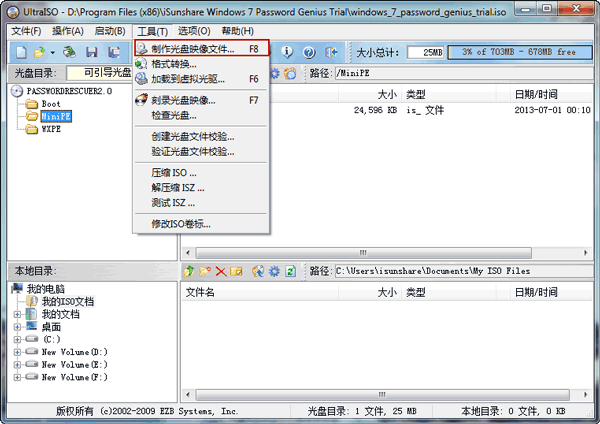Choose 加载到虚拟光驱... F6 entry
The image size is (600, 424).
tap(201, 79)
